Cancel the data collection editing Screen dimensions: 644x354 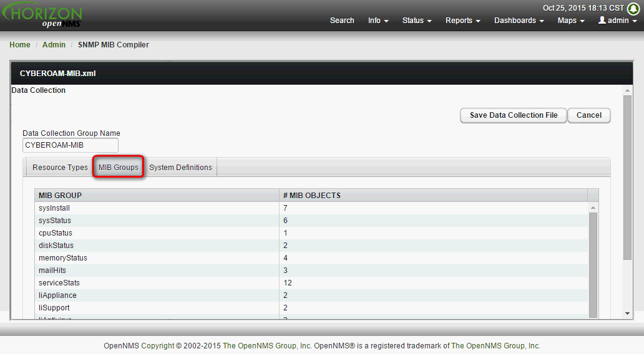pos(589,115)
